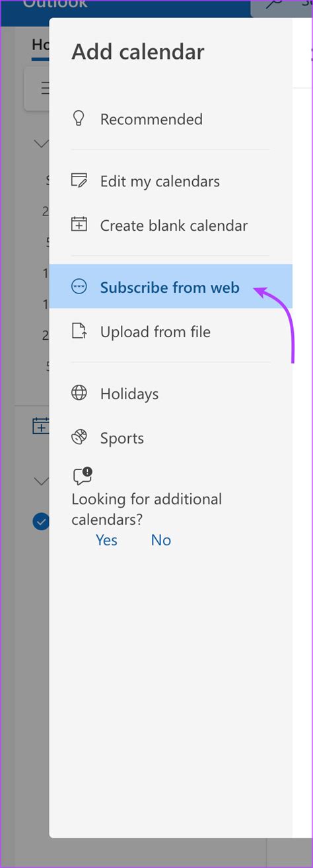This screenshot has width=313, height=868.
Task: Answer No to additional calendars question
Action: 161,540
